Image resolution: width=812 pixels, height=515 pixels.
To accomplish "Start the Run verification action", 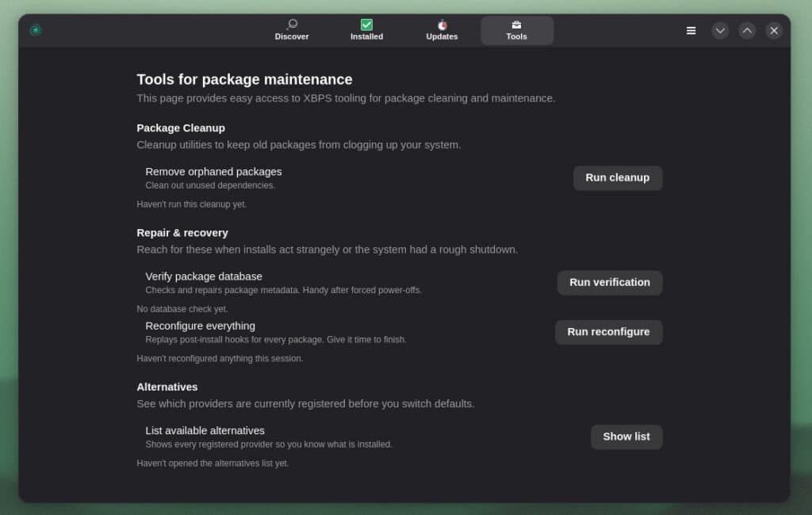I will pos(609,283).
